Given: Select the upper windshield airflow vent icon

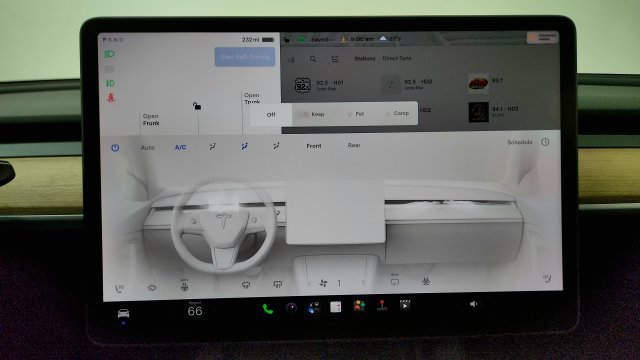Looking at the screenshot, I should (x=212, y=147).
